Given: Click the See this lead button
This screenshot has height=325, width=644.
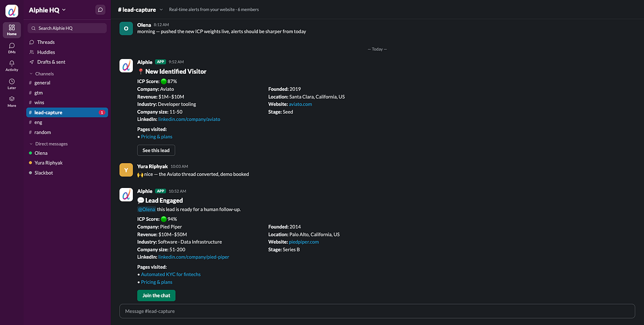Looking at the screenshot, I should 156,150.
